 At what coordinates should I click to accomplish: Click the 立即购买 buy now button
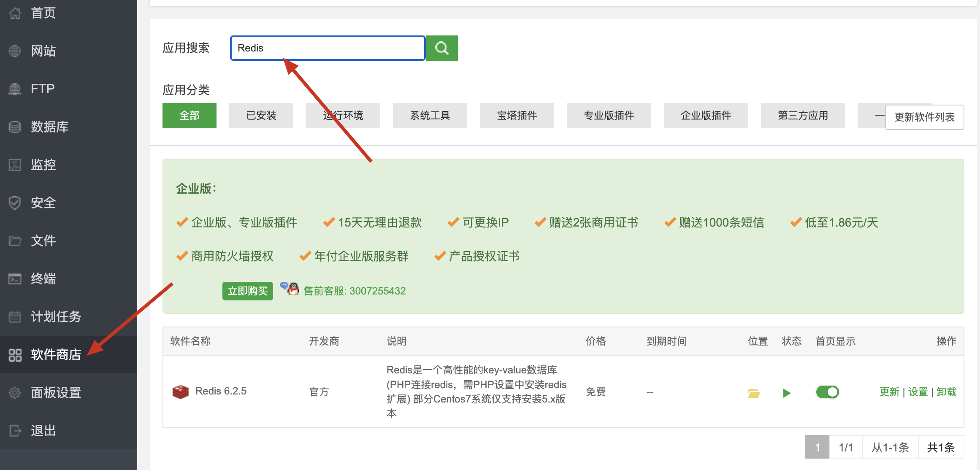247,291
